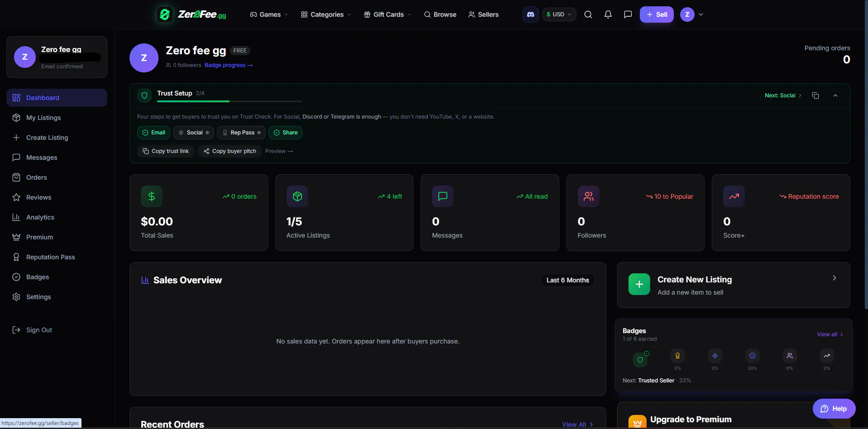Image resolution: width=868 pixels, height=429 pixels.
Task: Open the search magnifier icon
Action: [588, 14]
